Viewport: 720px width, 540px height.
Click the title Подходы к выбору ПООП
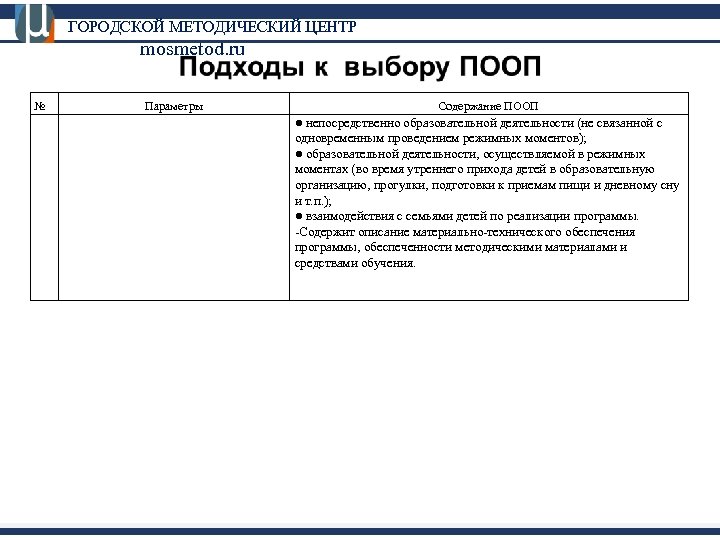tap(360, 67)
